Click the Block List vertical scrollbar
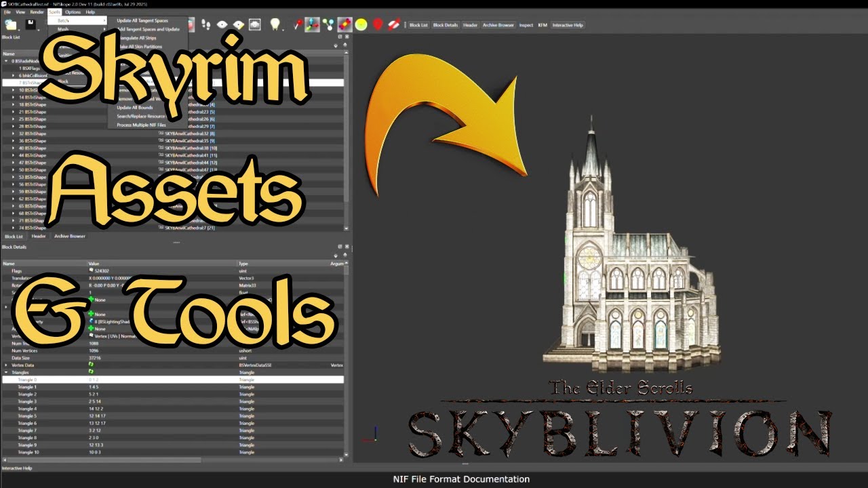The height and width of the screenshot is (488, 868). point(347,129)
